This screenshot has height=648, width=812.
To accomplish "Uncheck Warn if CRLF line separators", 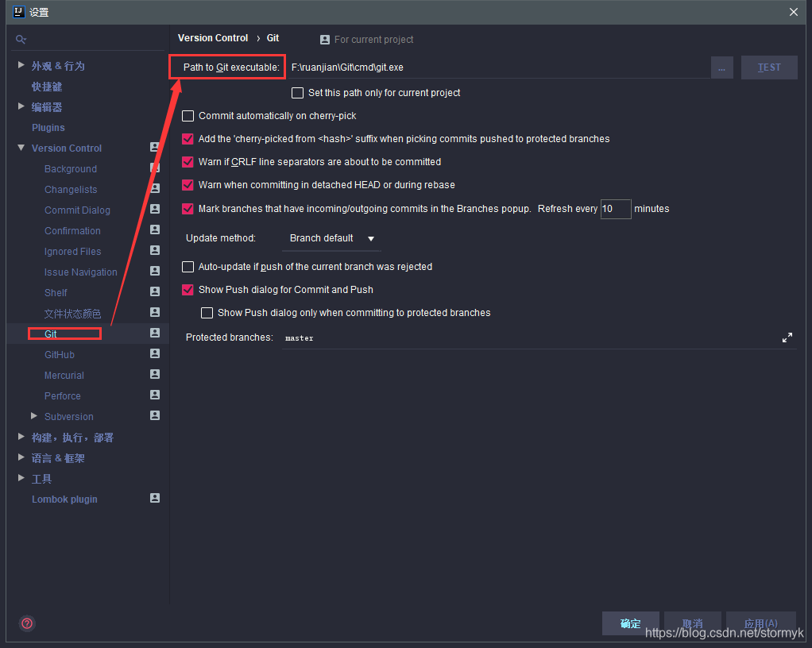I will 188,162.
